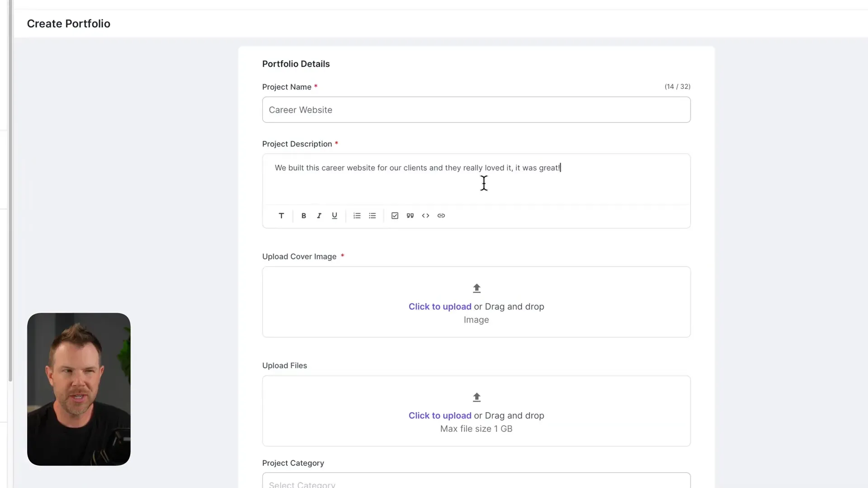The image size is (868, 488).
Task: Open the text style (T) formatting tool
Action: (x=281, y=216)
